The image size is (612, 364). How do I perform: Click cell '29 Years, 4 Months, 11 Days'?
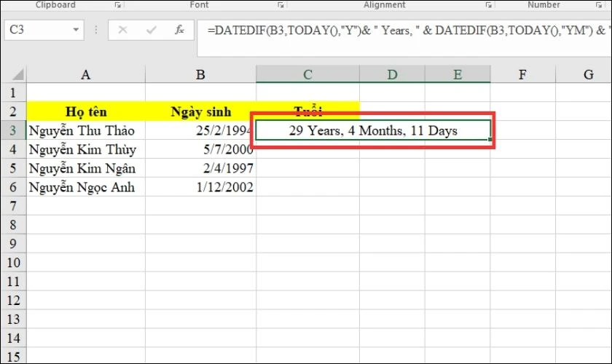[373, 130]
